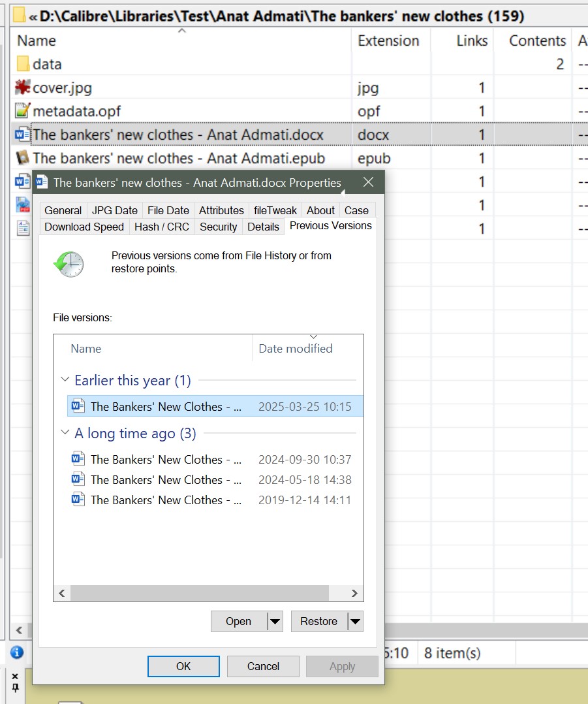
Task: Click the Open button
Action: [x=239, y=622]
